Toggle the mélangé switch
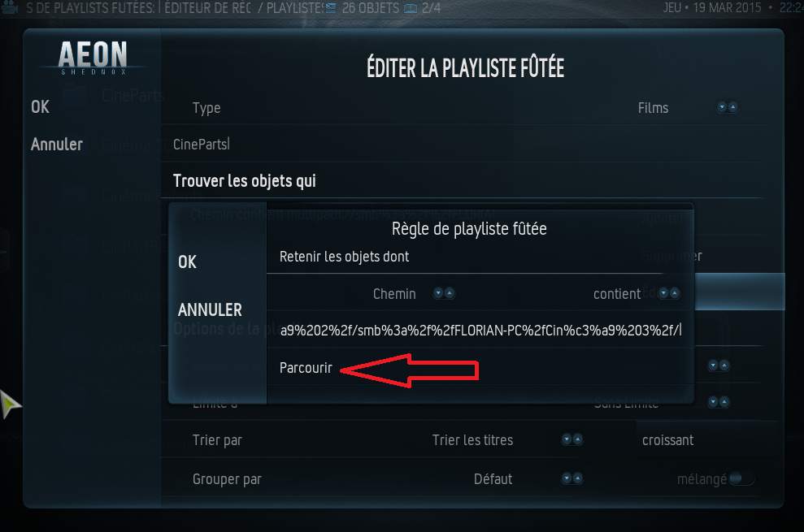The width and height of the screenshot is (804, 532). click(x=741, y=478)
